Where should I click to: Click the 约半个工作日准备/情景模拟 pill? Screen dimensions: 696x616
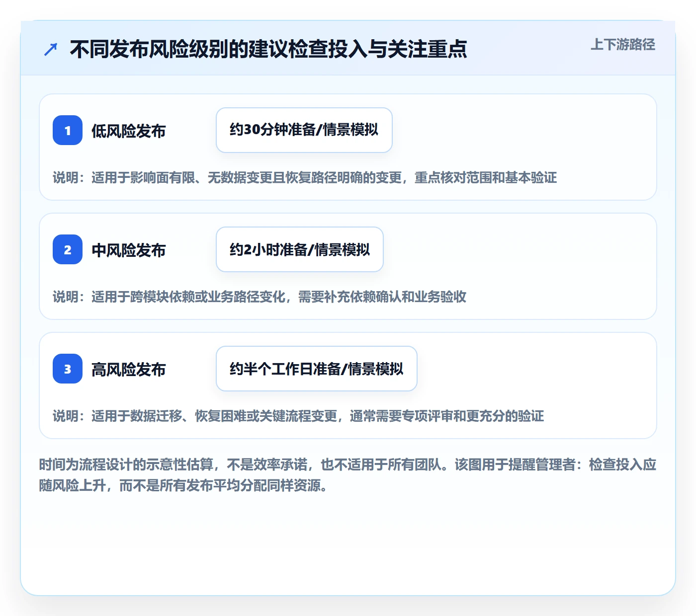pos(317,369)
